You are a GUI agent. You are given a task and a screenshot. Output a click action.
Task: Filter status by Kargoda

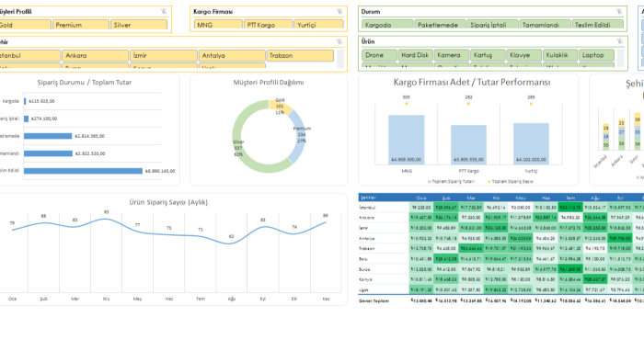tap(387, 25)
